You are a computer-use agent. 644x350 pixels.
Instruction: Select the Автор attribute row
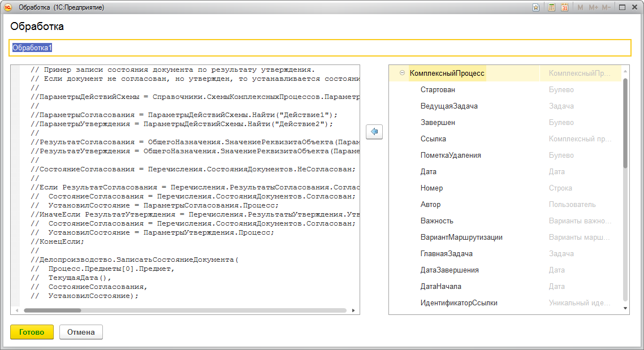(505, 205)
